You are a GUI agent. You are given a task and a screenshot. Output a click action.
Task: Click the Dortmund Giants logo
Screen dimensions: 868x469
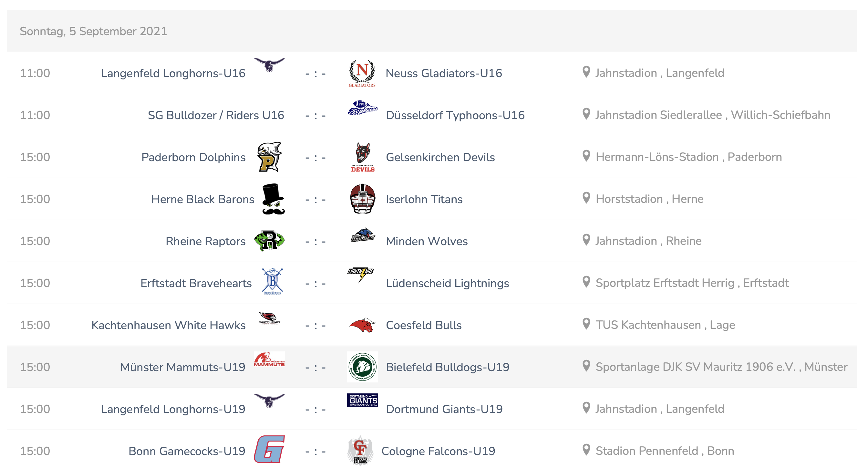pos(363,400)
